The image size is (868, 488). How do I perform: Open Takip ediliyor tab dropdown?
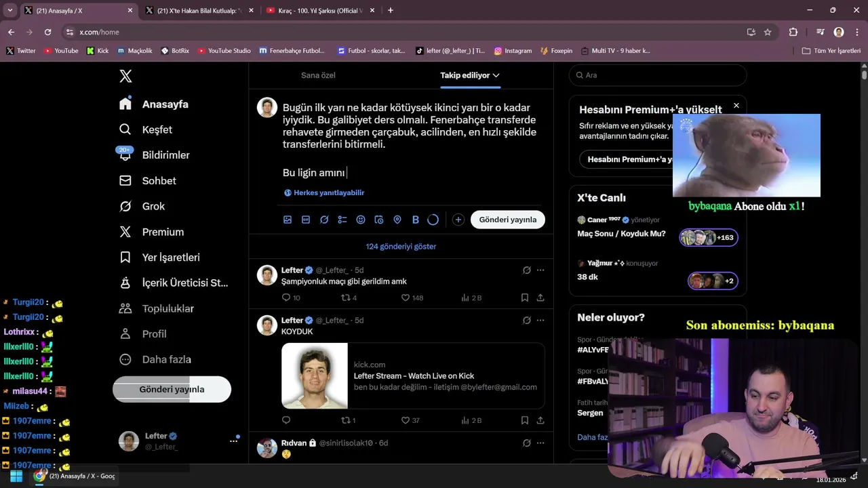pyautogui.click(x=470, y=75)
